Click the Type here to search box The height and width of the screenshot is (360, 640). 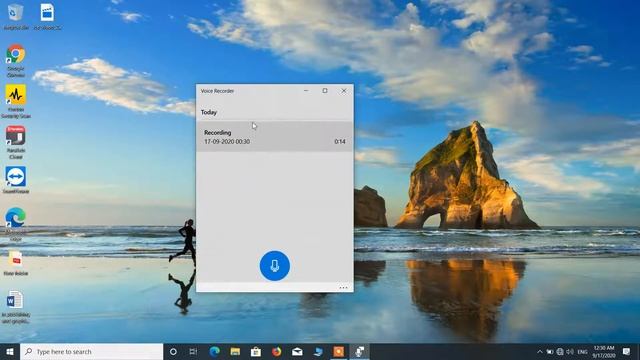(91, 351)
